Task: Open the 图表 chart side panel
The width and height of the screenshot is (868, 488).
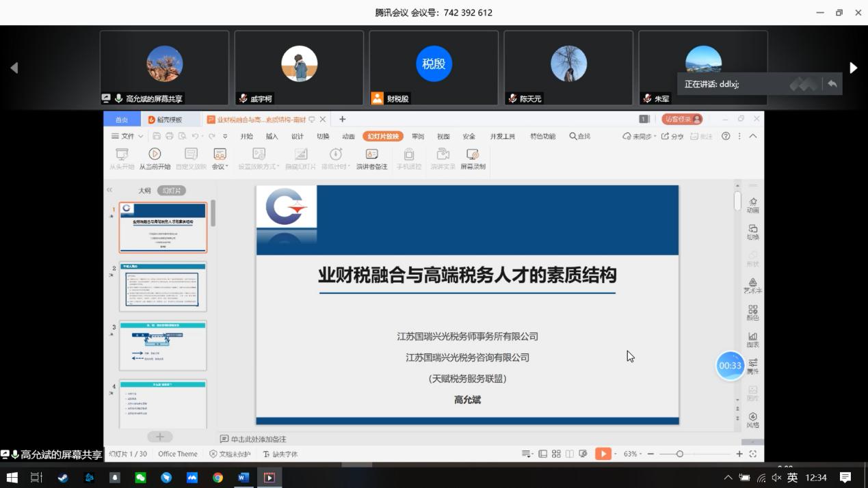Action: coord(752,340)
